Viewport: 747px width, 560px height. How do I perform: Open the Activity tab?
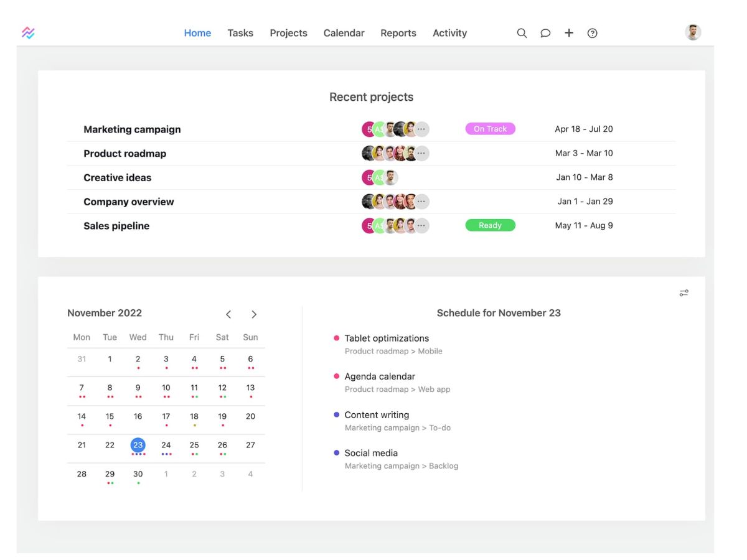(449, 33)
